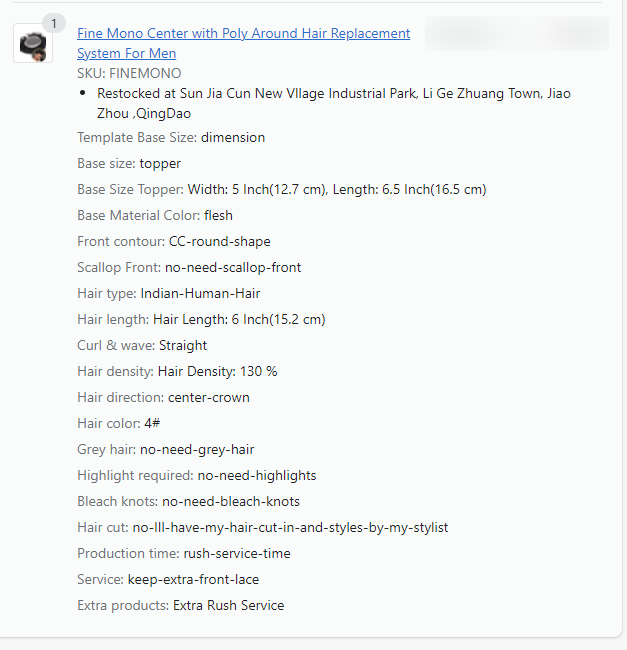Image resolution: width=627 pixels, height=650 pixels.
Task: Click the Front contour: CC-round-shape line
Action: coord(174,241)
